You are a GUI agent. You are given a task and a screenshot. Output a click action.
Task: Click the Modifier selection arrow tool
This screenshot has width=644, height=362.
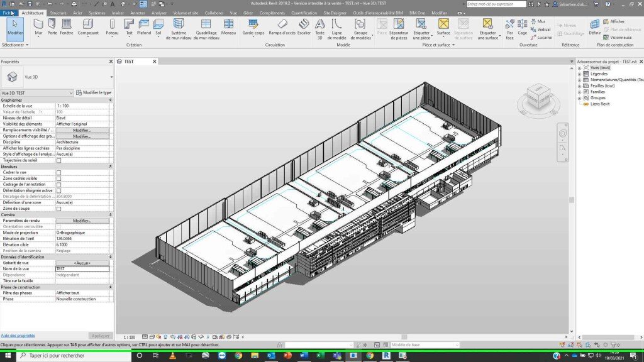15,28
